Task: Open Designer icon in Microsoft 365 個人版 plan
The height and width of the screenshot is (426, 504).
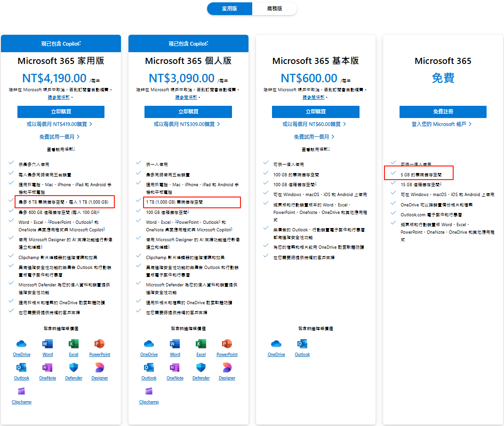Action: click(227, 367)
